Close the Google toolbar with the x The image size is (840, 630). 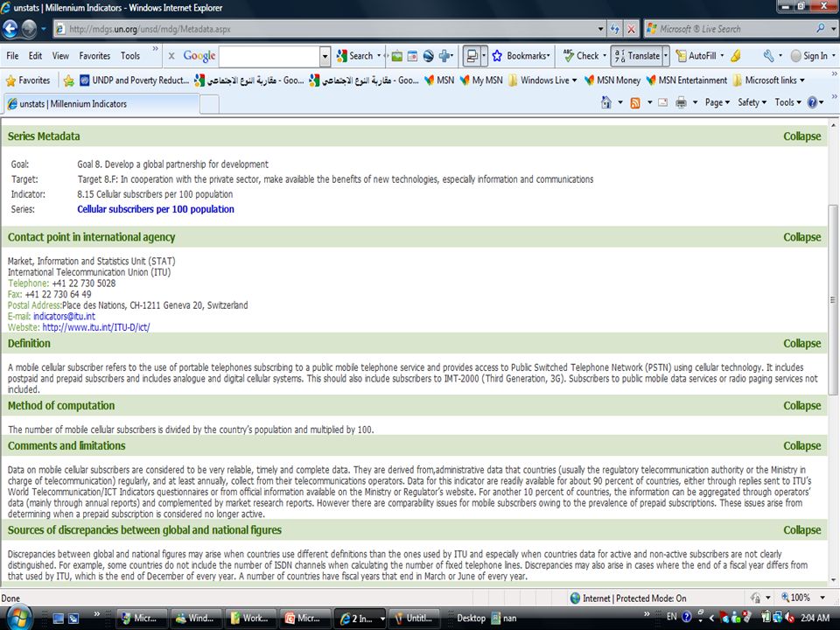point(171,56)
